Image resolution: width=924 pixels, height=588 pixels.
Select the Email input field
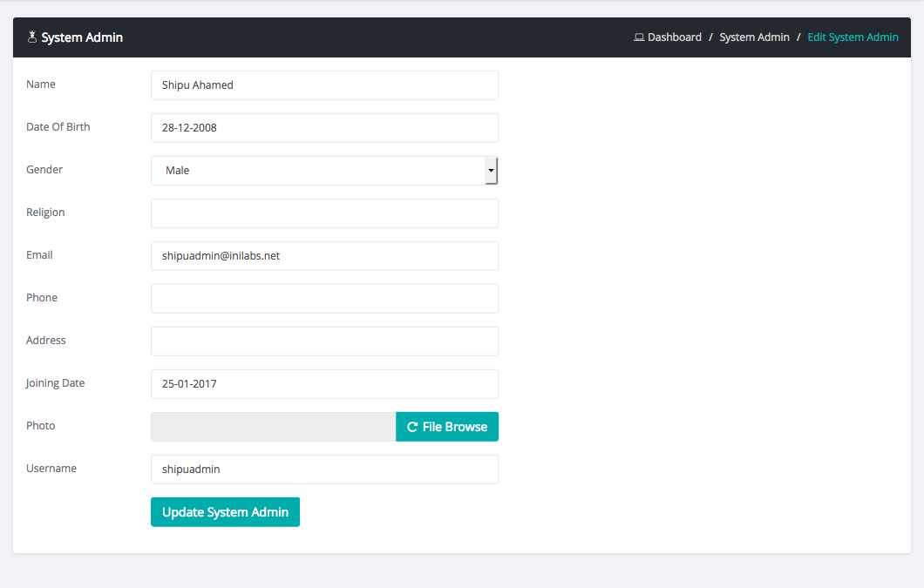[324, 256]
